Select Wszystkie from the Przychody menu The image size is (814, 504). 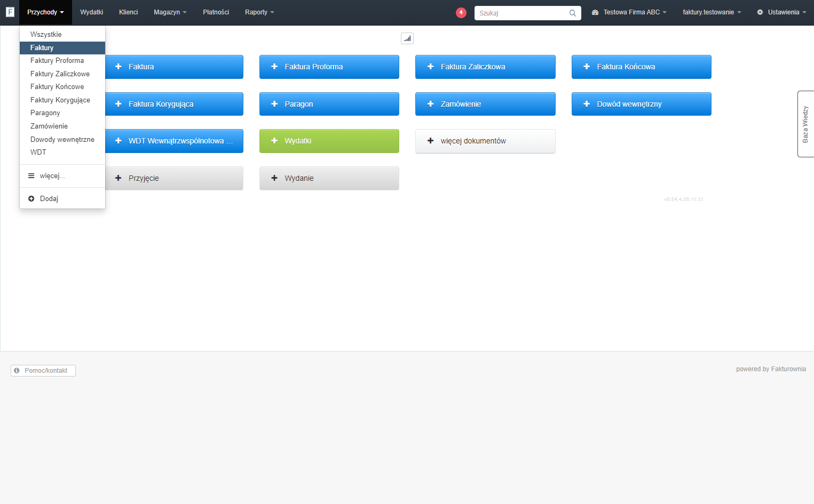click(62, 34)
